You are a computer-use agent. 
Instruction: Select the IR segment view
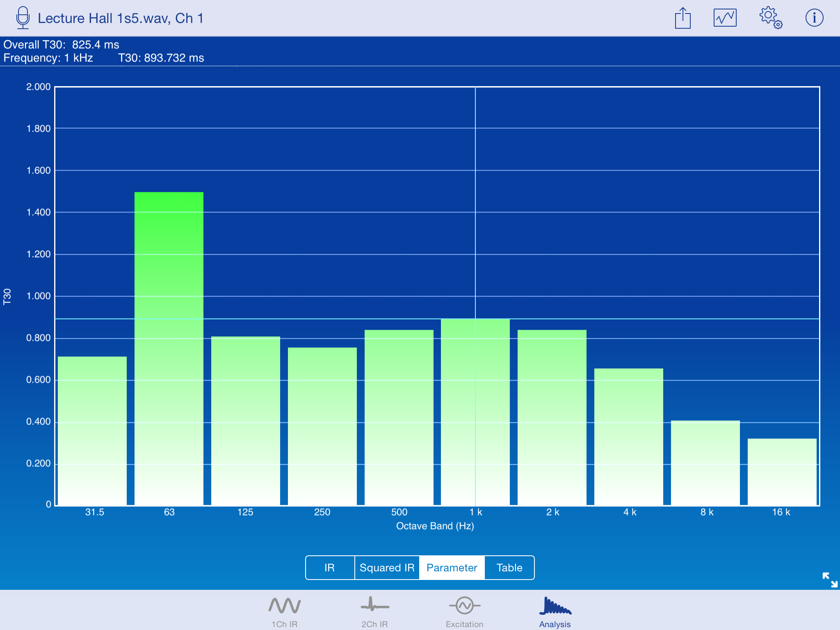(x=330, y=568)
